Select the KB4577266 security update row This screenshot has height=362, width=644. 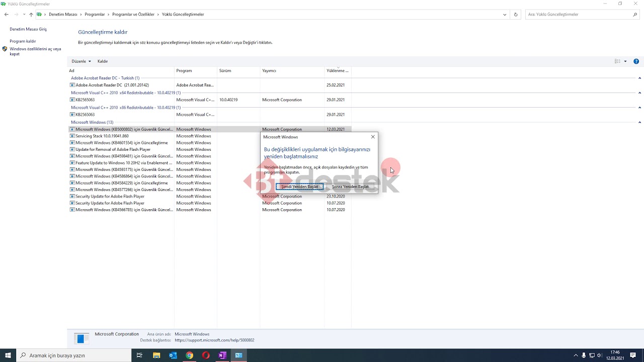(x=209, y=190)
